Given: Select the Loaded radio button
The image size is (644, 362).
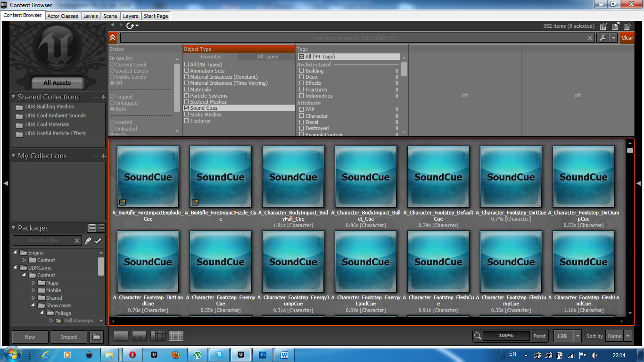Looking at the screenshot, I should click(x=112, y=122).
